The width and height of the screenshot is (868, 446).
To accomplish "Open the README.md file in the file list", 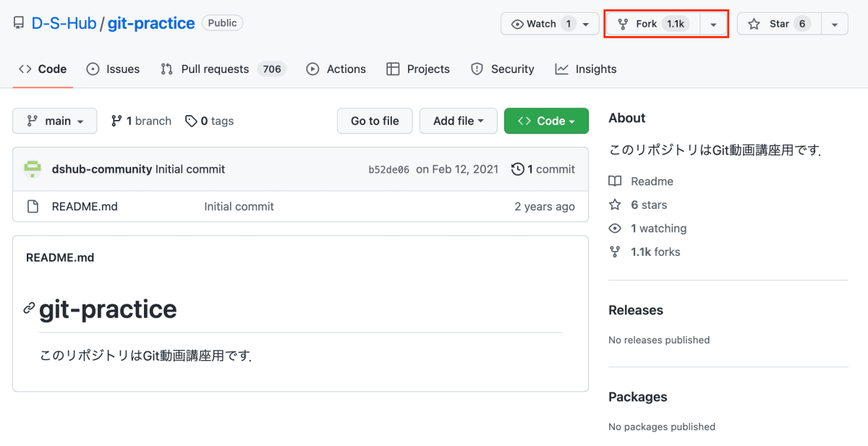I will point(85,207).
